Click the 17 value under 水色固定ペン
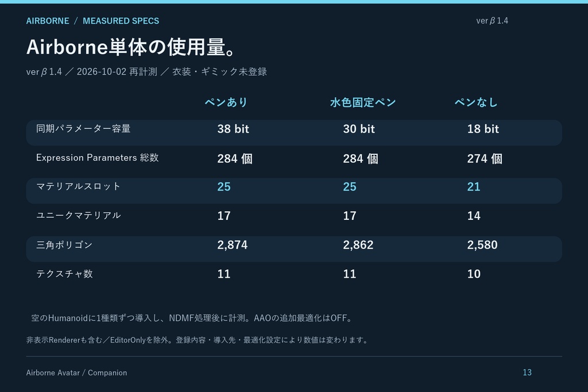The image size is (588, 392). pos(350,216)
